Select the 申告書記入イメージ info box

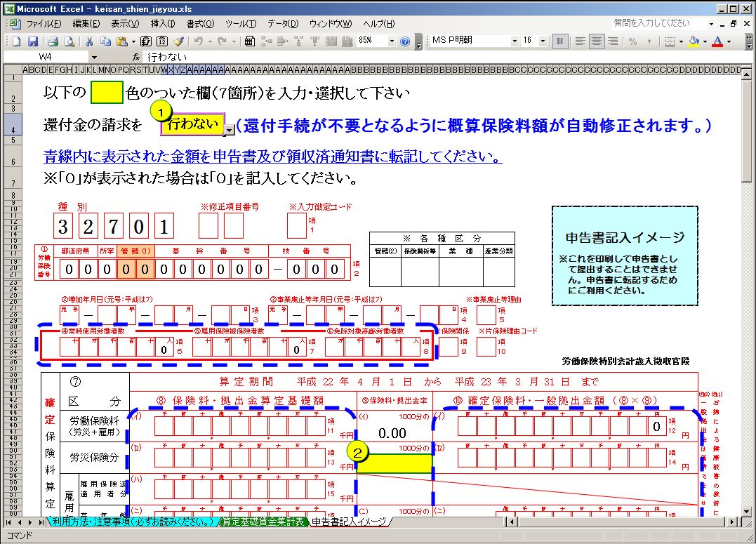coord(625,256)
